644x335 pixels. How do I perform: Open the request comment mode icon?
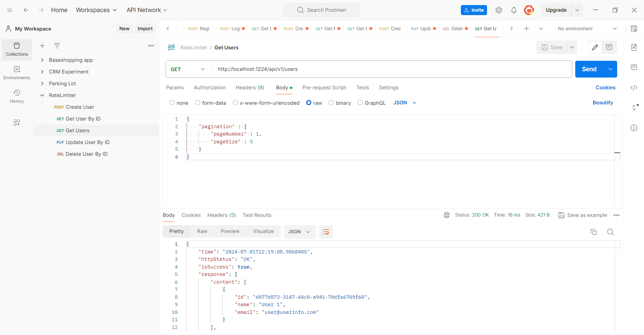click(x=609, y=47)
